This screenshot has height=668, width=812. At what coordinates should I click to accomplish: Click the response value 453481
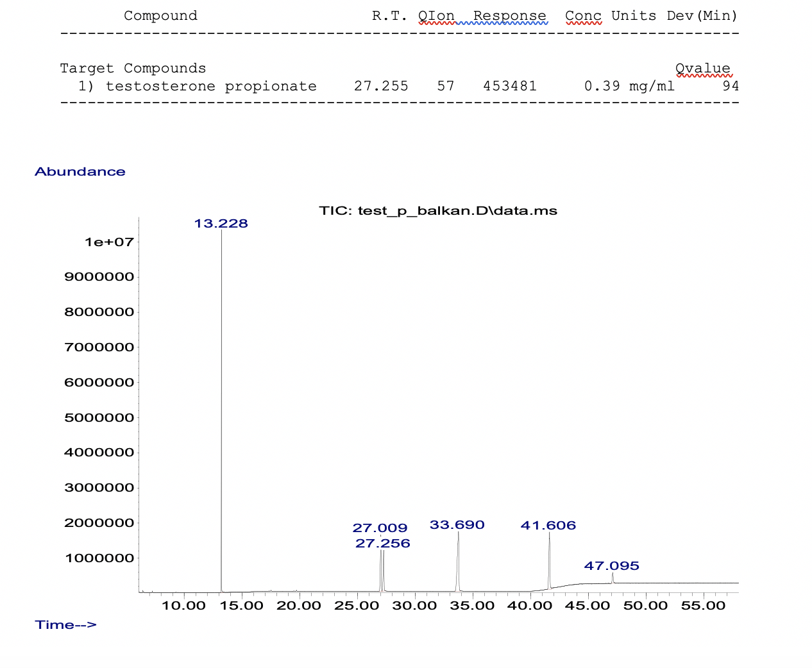(x=510, y=87)
